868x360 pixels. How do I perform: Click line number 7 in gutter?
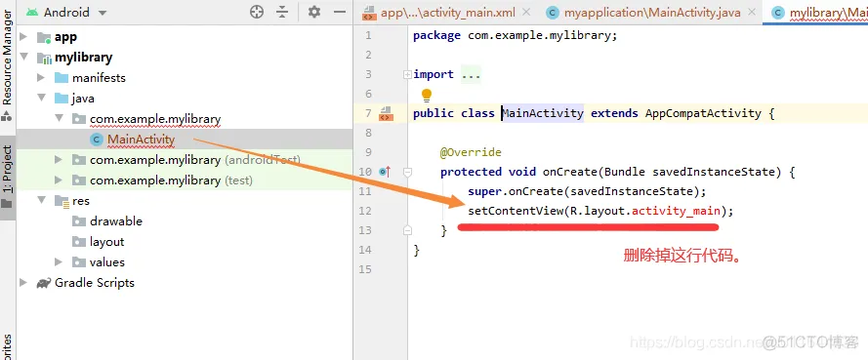pos(368,113)
